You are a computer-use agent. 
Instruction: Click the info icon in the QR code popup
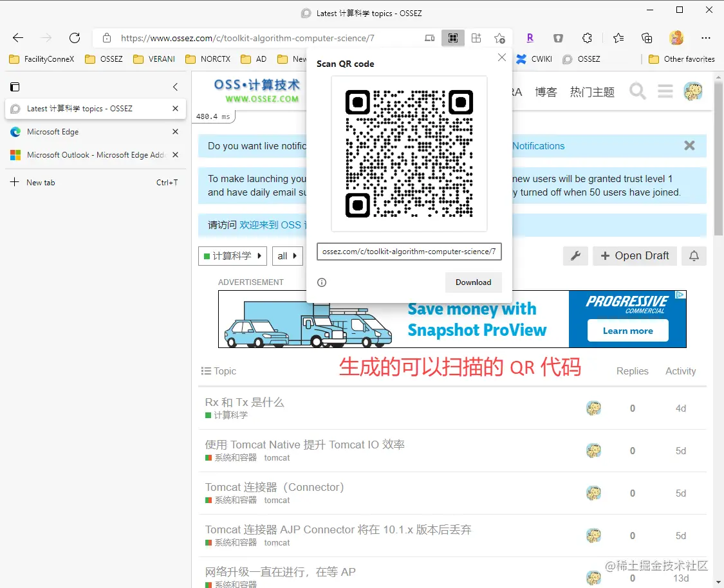pyautogui.click(x=321, y=282)
